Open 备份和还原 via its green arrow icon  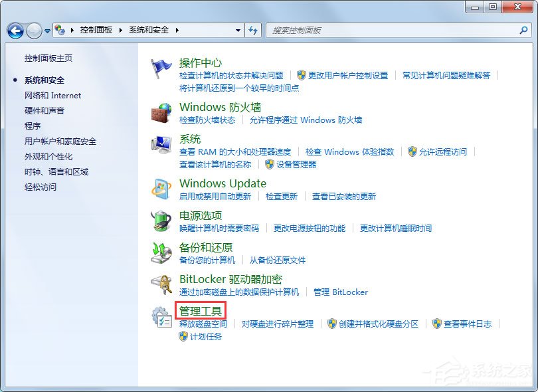[x=161, y=254]
